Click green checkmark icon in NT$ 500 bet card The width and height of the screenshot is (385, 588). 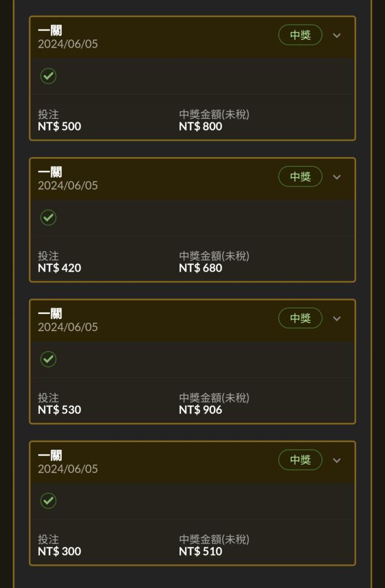(x=48, y=76)
